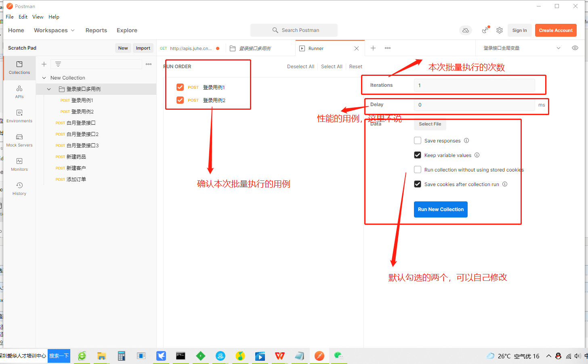Open tab bar three-dot options menu
This screenshot has width=588, height=364.
388,48
